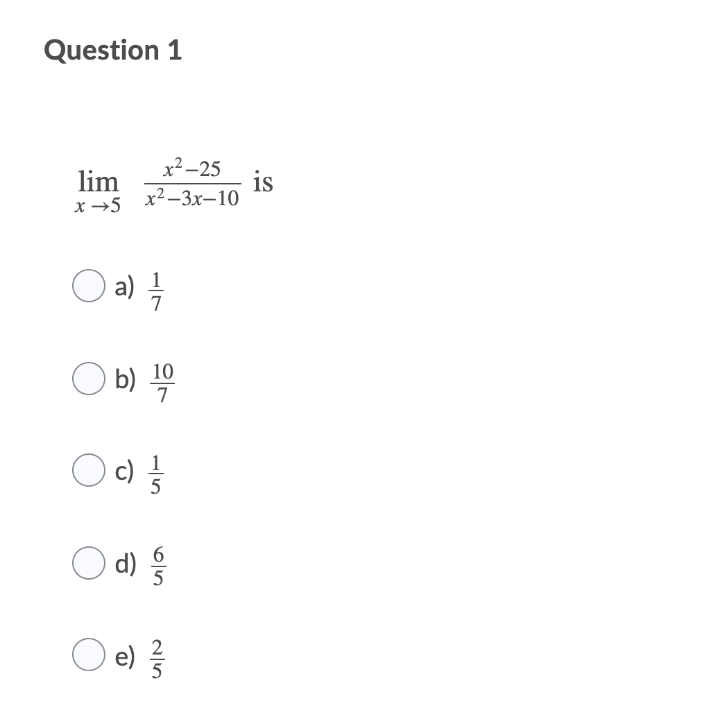Click the fraction x²−25 over x²−3x−10
This screenshot has height=728, width=709.
click(191, 182)
